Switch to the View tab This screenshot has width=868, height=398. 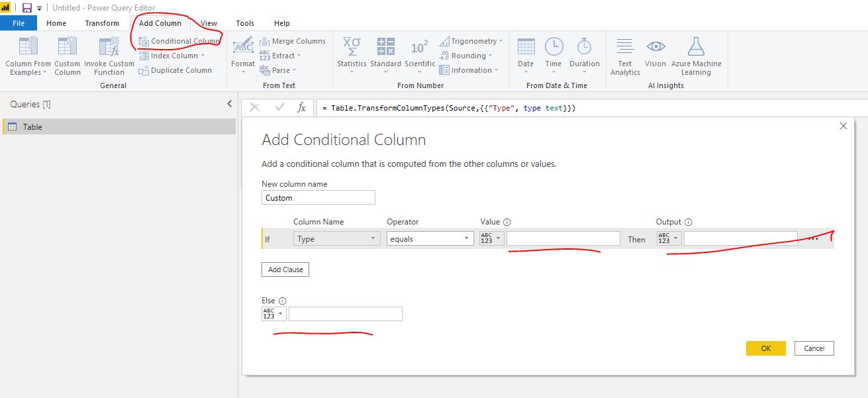tap(209, 23)
